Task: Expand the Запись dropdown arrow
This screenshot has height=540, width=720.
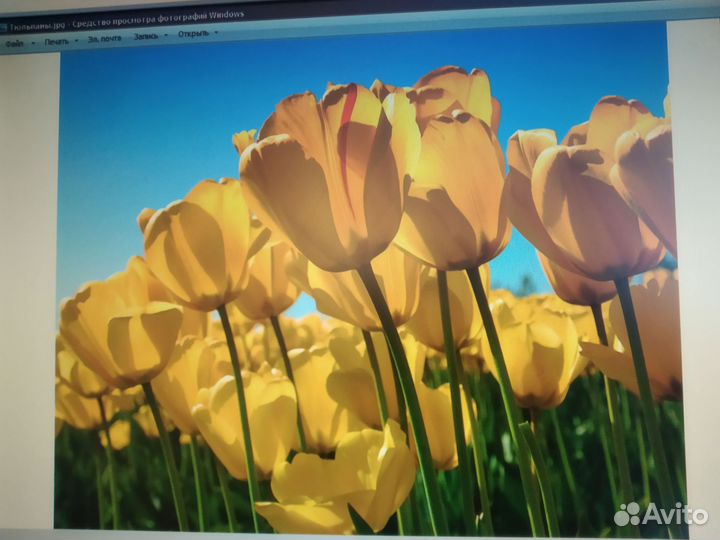Action: [165, 36]
